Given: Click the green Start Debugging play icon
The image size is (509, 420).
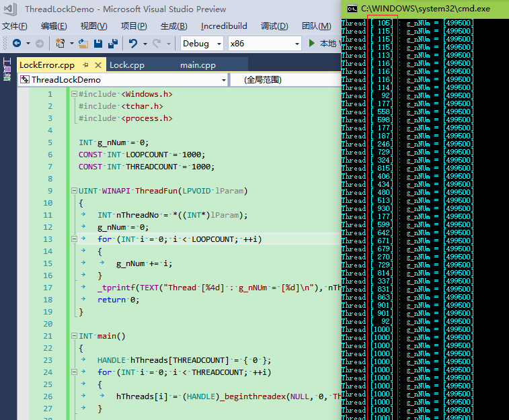Looking at the screenshot, I should 312,43.
